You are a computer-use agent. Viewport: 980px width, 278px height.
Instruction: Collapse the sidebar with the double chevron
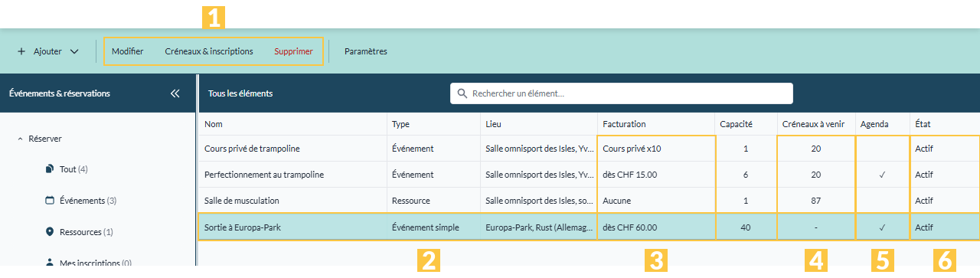tap(175, 93)
